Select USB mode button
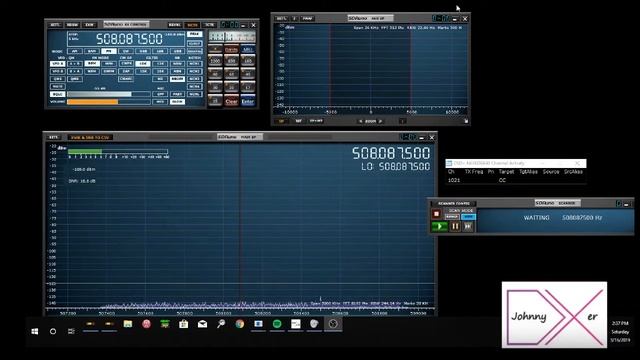The image size is (640, 360). tap(177, 51)
